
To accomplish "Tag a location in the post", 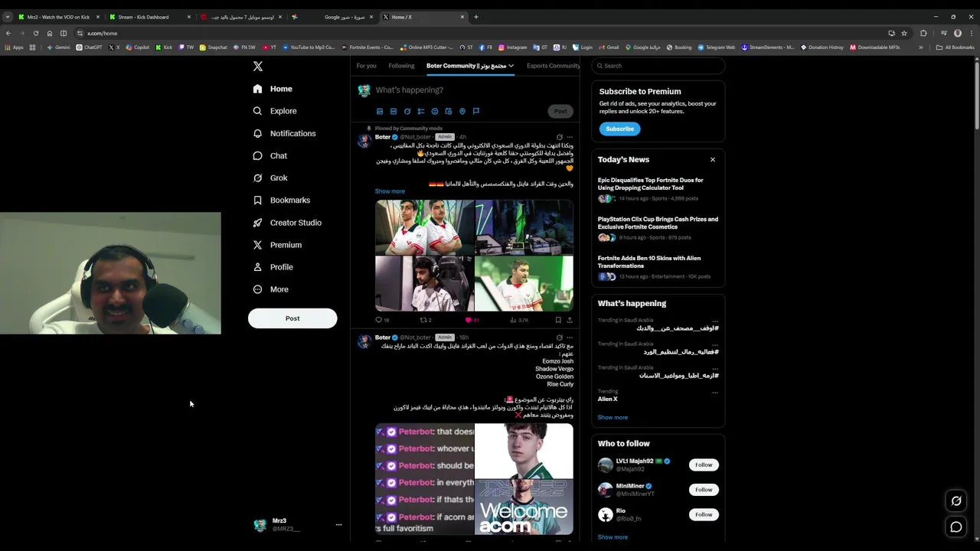I will click(462, 112).
